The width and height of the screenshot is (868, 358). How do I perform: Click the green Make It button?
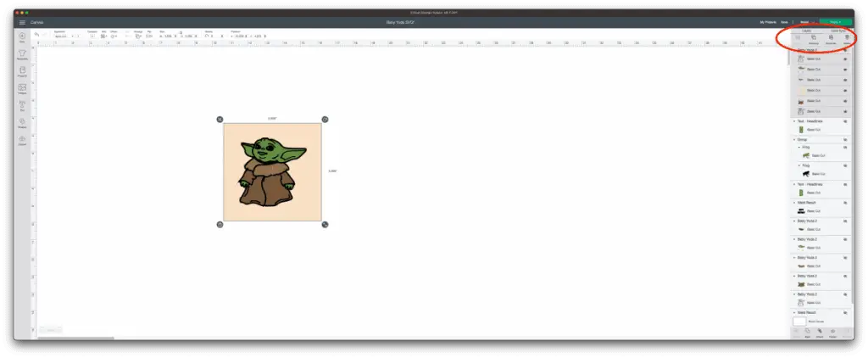coord(835,22)
